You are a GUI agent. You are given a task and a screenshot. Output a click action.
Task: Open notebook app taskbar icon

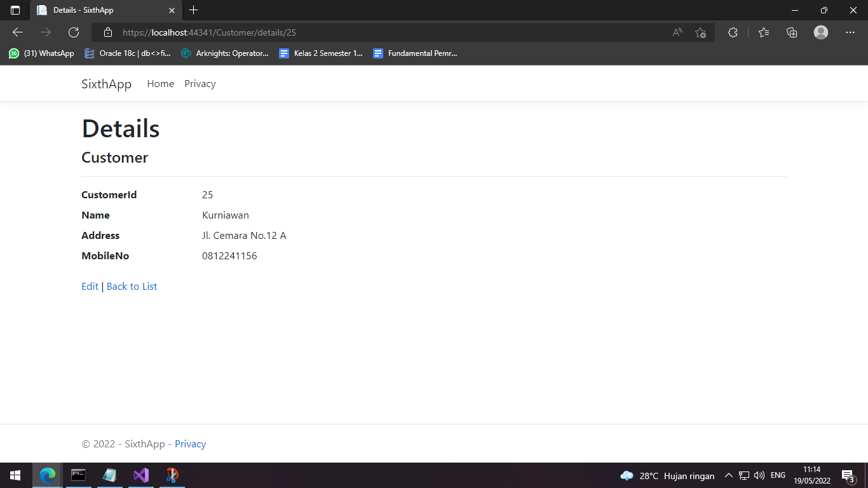(x=109, y=475)
